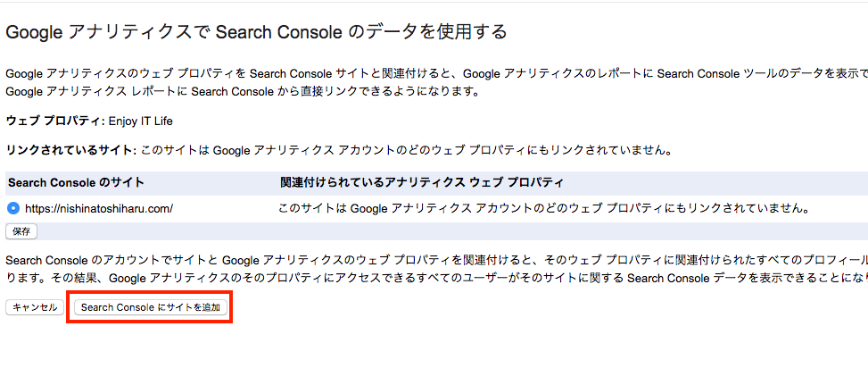Click the https://nishinatoshiharu.com/ URL text

pyautogui.click(x=98, y=209)
